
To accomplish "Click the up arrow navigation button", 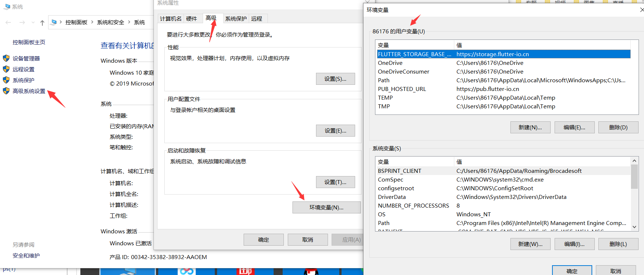I will click(42, 22).
